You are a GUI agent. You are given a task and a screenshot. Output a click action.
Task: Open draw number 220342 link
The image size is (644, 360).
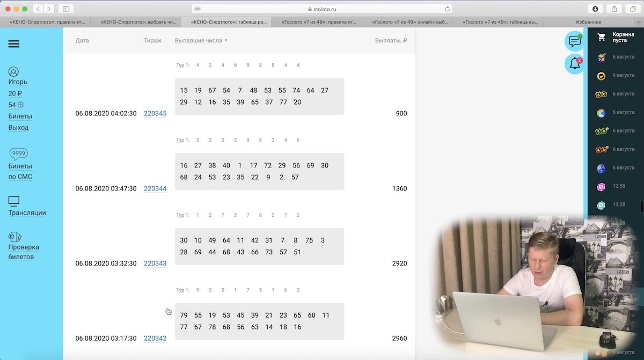155,339
